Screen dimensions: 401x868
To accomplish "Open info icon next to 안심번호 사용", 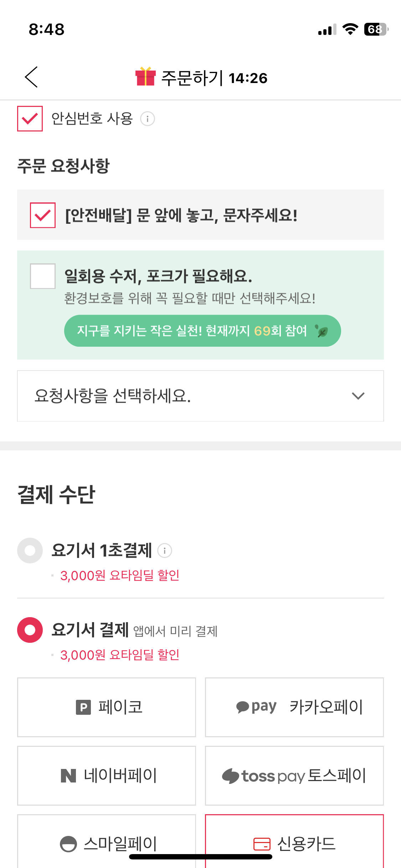I will (148, 119).
